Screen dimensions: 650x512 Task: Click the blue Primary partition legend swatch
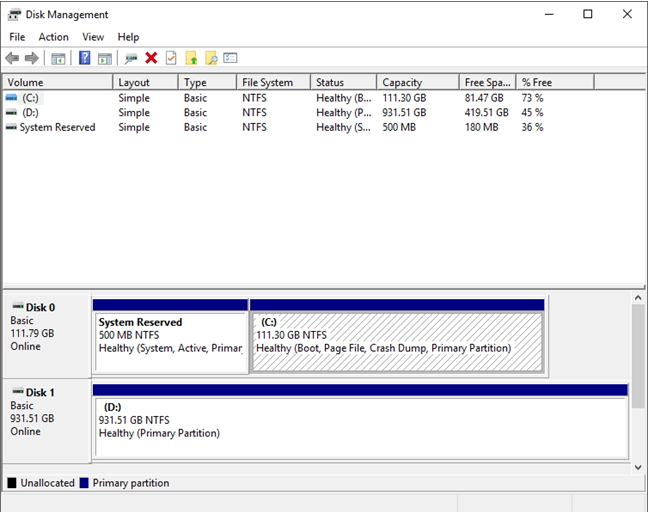[x=84, y=483]
